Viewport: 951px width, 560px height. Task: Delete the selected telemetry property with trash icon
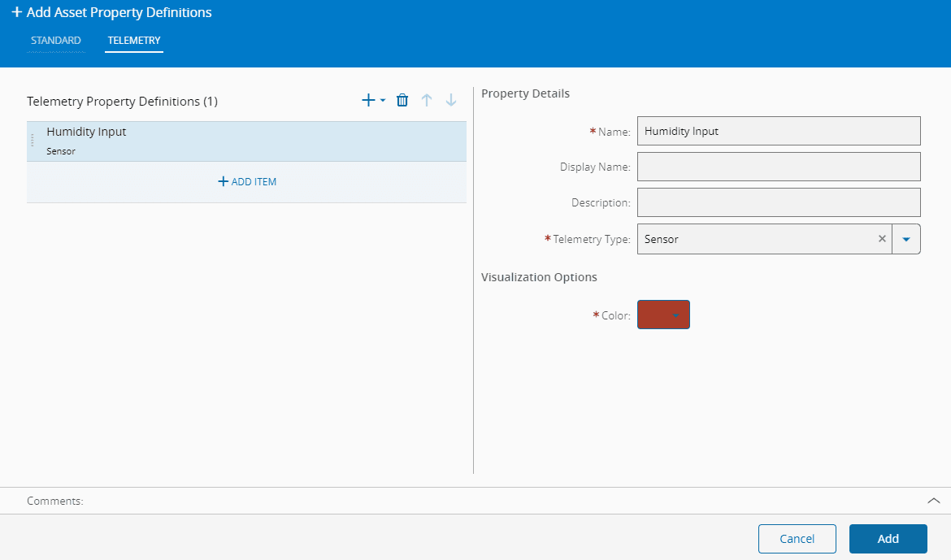(402, 101)
